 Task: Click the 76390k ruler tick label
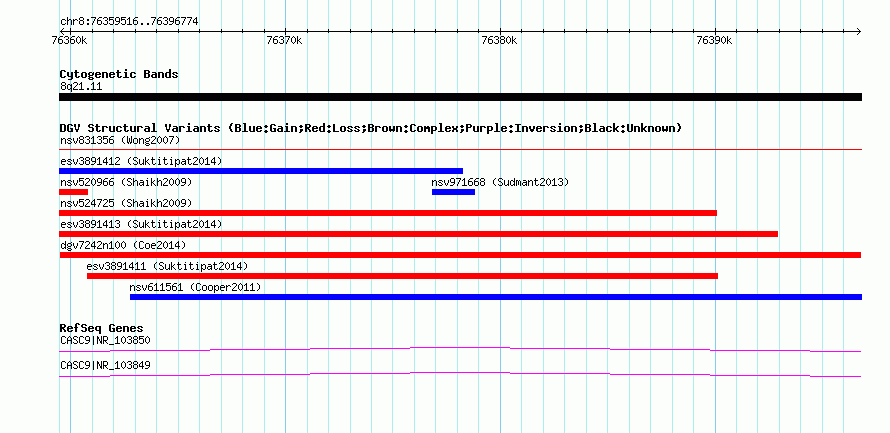coord(715,40)
